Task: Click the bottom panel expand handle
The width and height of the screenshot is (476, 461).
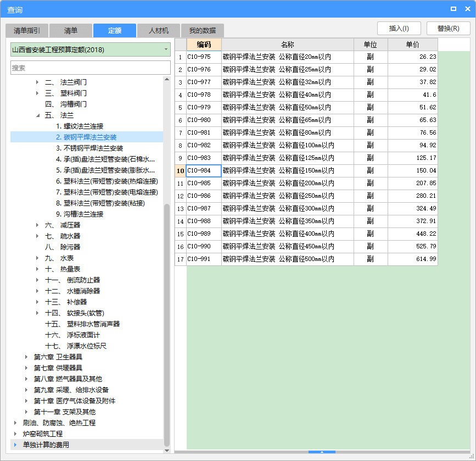Action: [x=322, y=452]
